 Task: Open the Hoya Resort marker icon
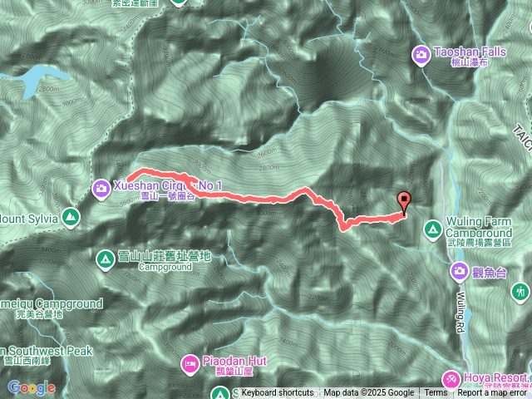click(x=451, y=379)
